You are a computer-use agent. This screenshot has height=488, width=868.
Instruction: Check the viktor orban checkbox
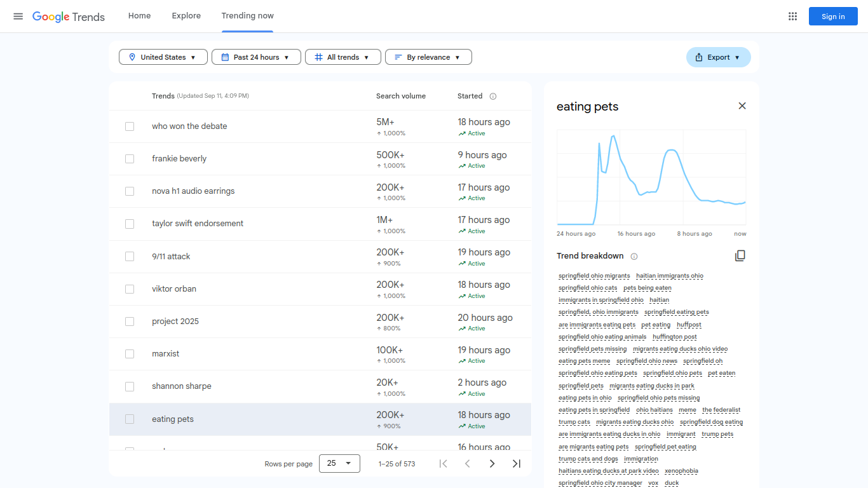click(130, 289)
